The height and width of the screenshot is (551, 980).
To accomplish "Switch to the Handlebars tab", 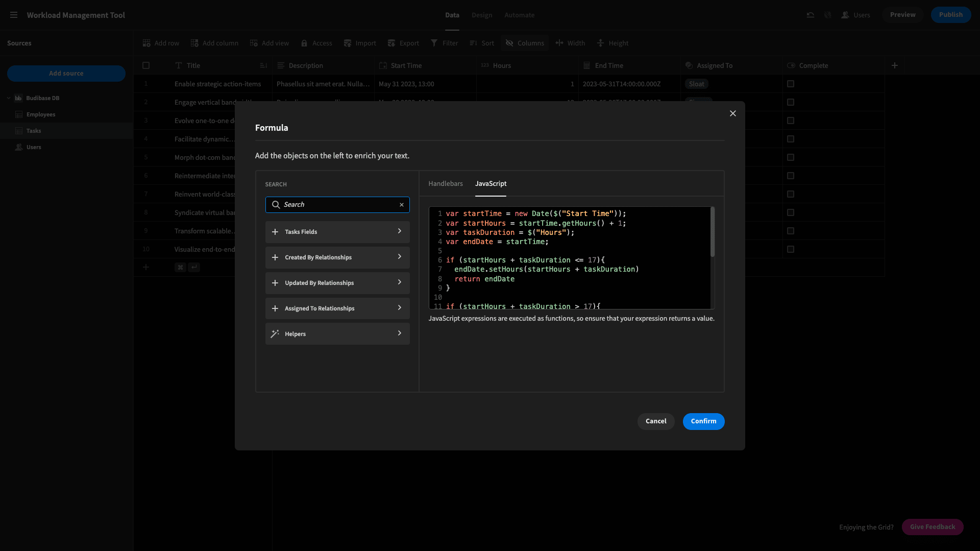I will [446, 184].
